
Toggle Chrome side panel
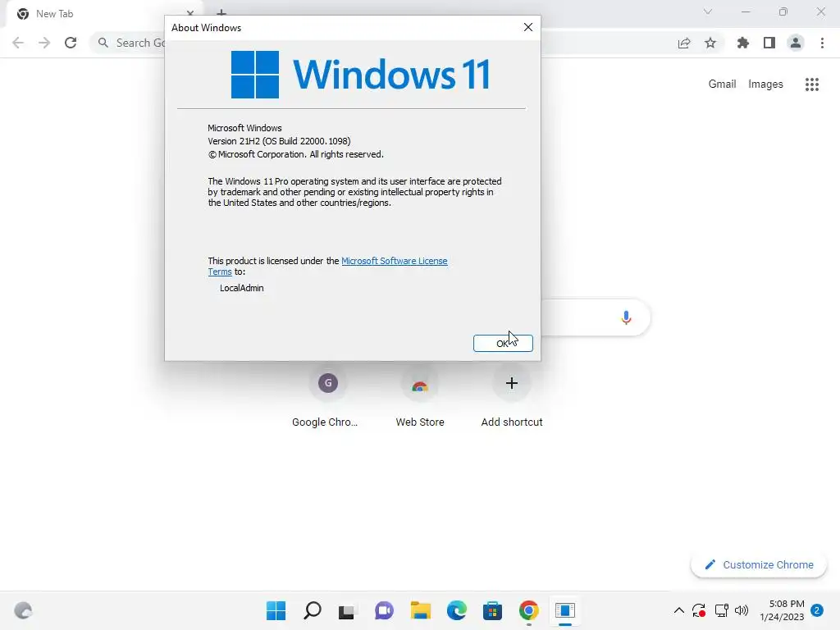coord(769,43)
